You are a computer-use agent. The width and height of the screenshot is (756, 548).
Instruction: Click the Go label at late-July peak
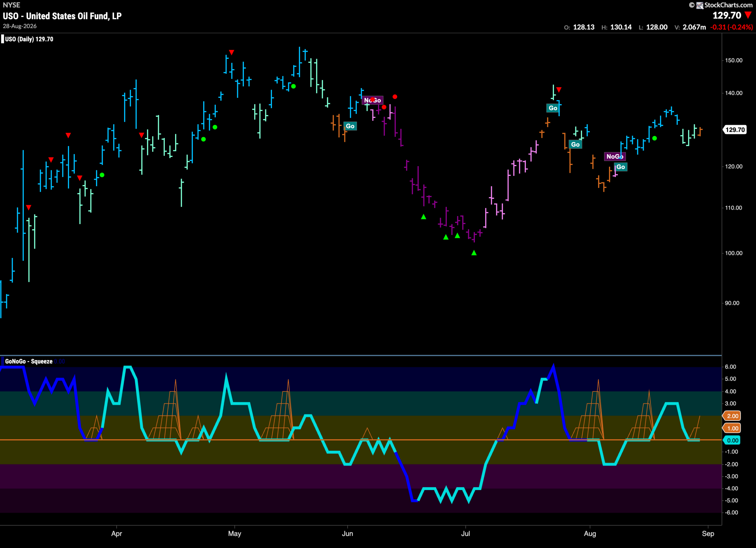click(553, 108)
